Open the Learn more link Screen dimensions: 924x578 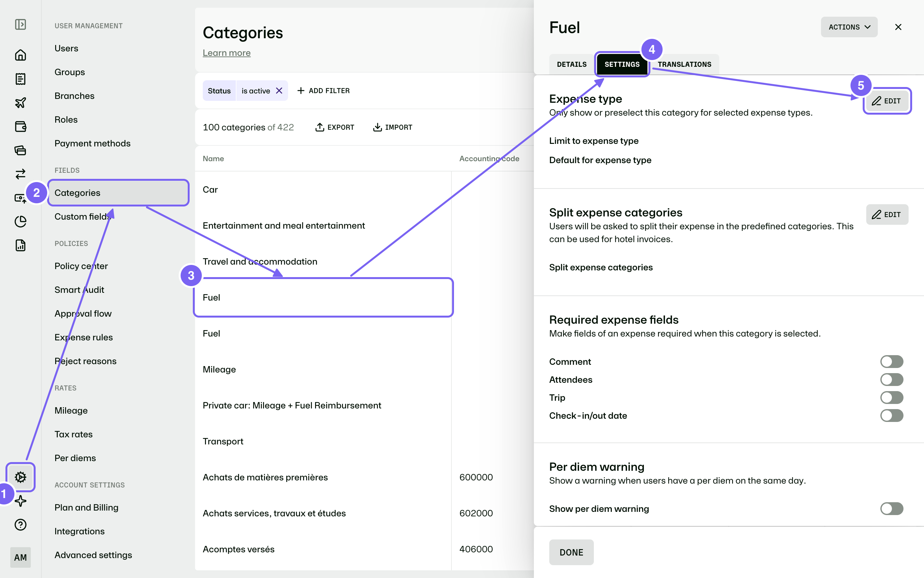227,53
